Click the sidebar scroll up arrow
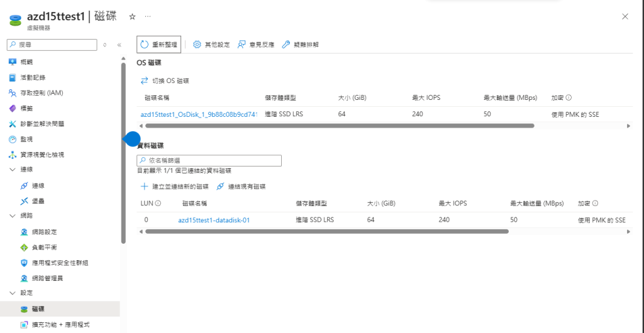Screen dimensions: 644x333 point(123,58)
